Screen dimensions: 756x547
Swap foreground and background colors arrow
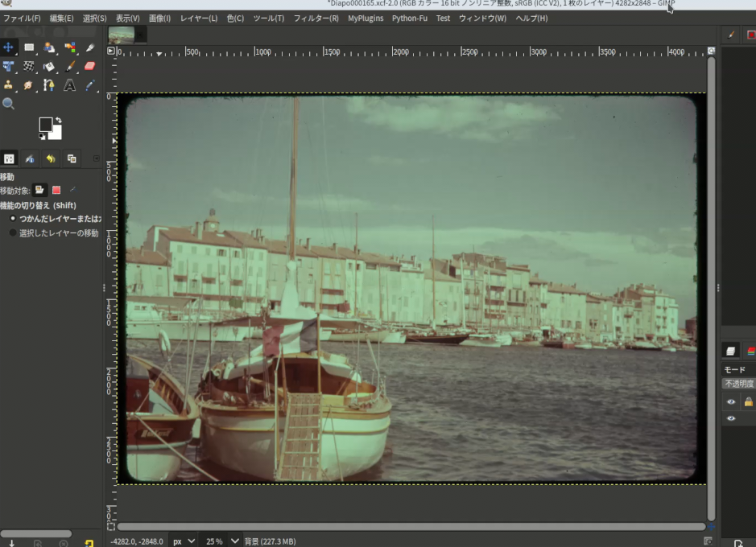point(58,120)
